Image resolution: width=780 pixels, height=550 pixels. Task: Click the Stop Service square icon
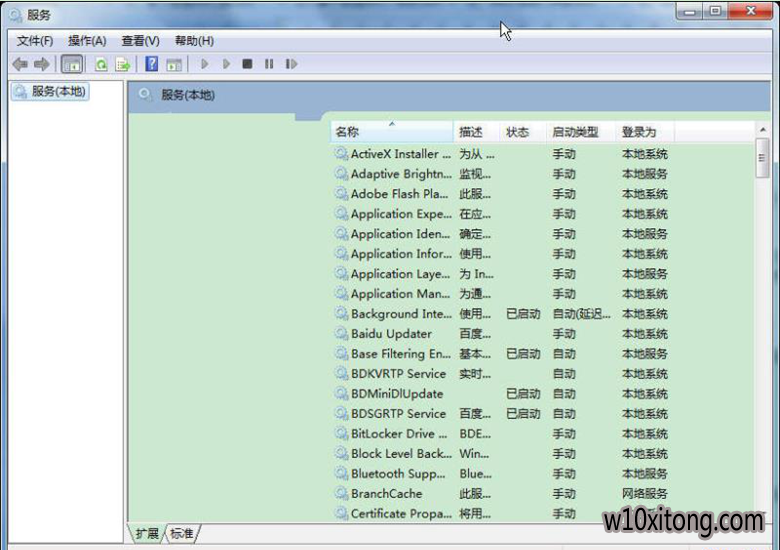[247, 64]
